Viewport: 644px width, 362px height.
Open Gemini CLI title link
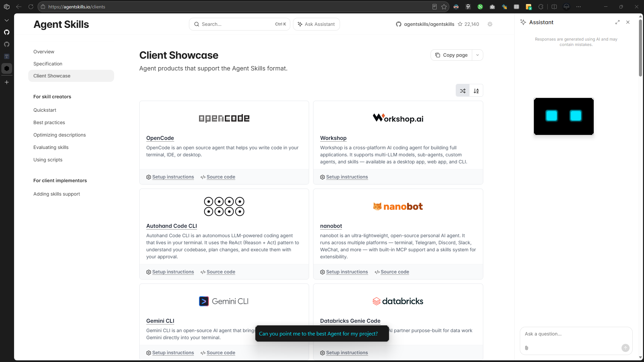tap(160, 321)
